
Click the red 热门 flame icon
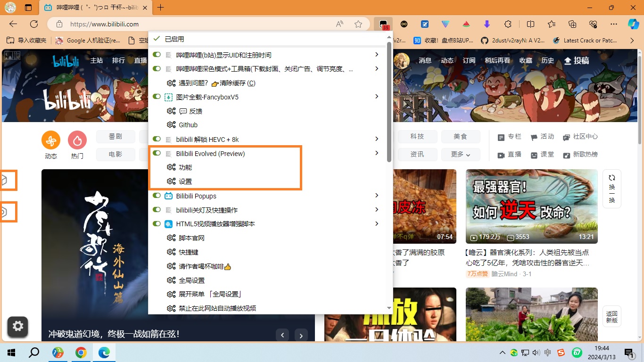[x=77, y=140]
